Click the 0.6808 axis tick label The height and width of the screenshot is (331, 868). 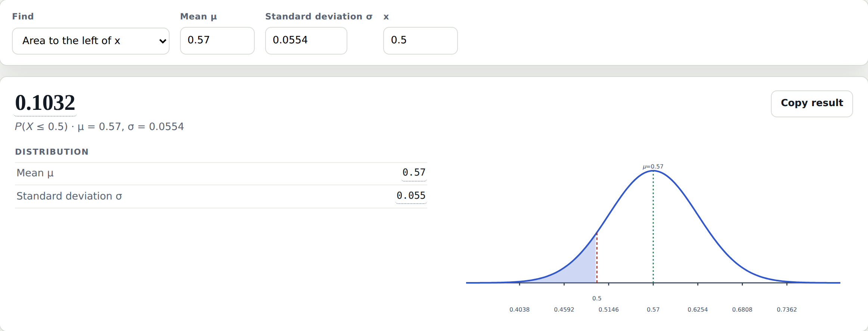(742, 309)
